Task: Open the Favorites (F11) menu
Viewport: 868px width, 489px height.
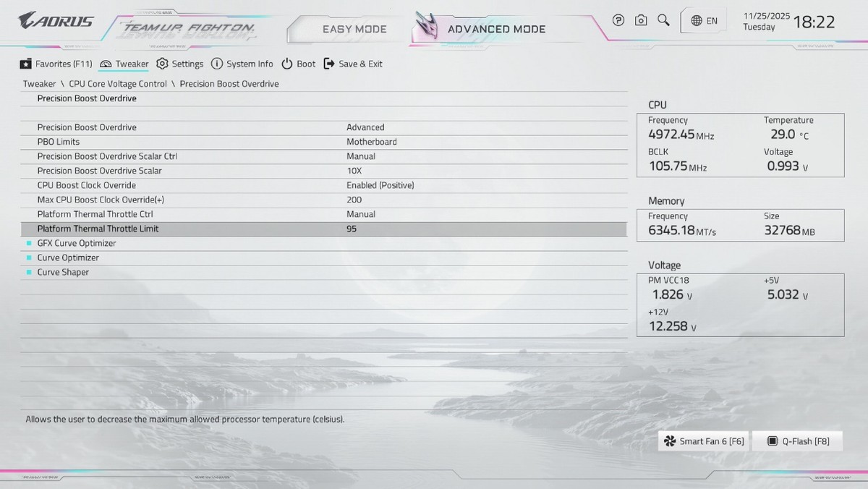Action: [x=56, y=64]
